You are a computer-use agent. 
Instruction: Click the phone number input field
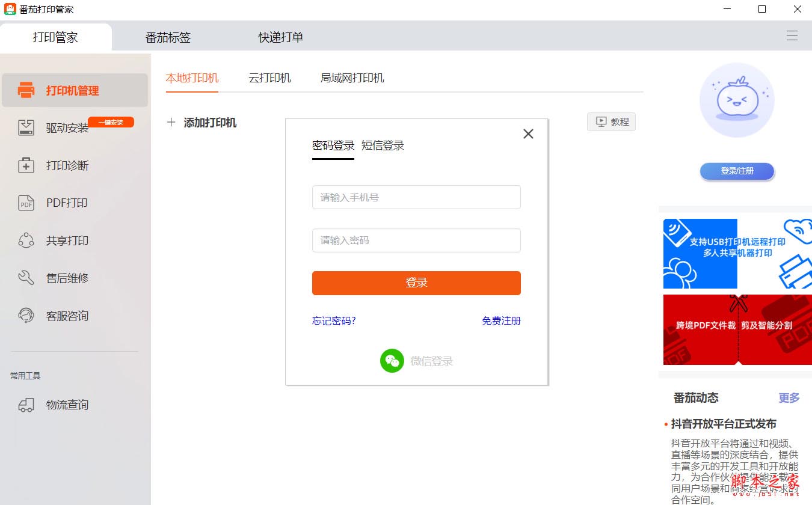[416, 197]
